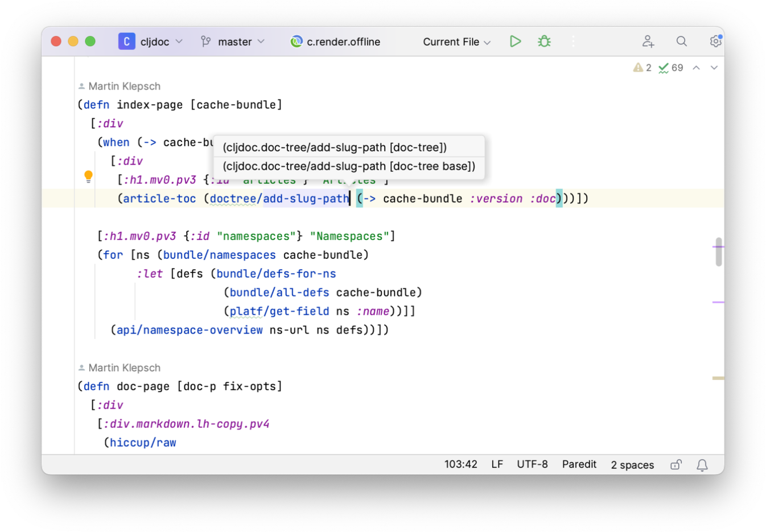The width and height of the screenshot is (766, 532).
Task: Go to previous highlighted problem arrow
Action: pyautogui.click(x=696, y=68)
